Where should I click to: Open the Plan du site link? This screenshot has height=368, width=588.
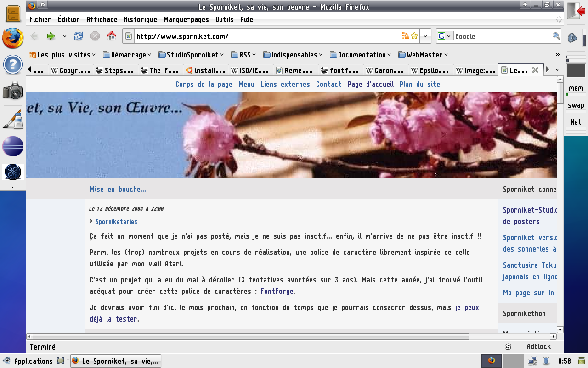click(x=420, y=84)
